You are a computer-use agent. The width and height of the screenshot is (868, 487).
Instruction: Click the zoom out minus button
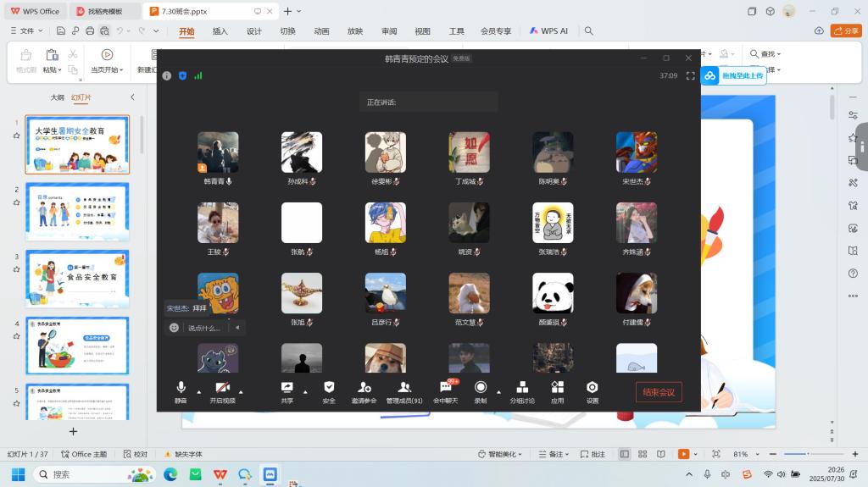[773, 454]
